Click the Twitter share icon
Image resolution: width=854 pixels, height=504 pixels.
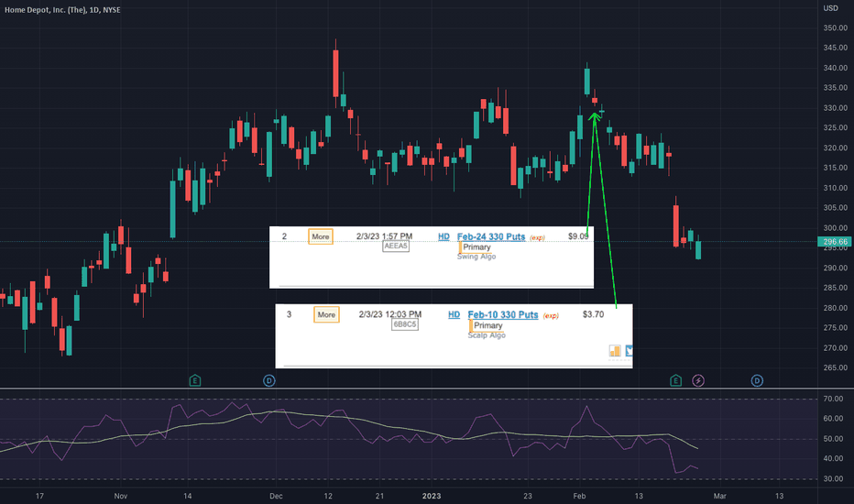point(630,351)
